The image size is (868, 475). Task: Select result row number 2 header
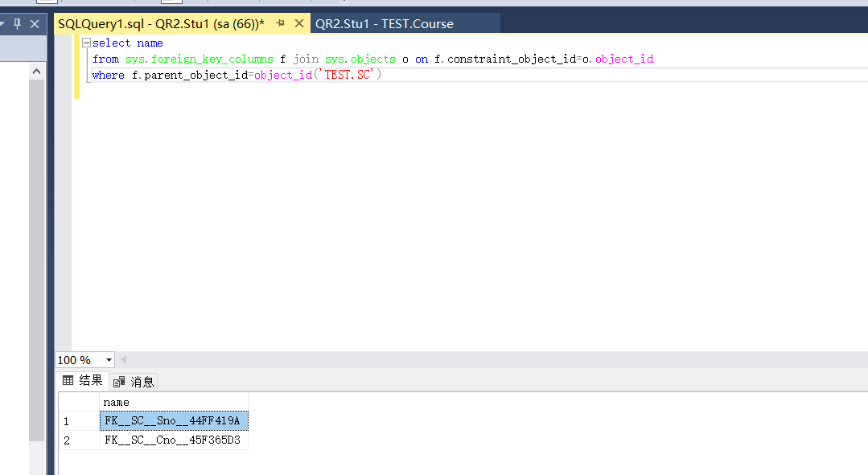[x=79, y=440]
